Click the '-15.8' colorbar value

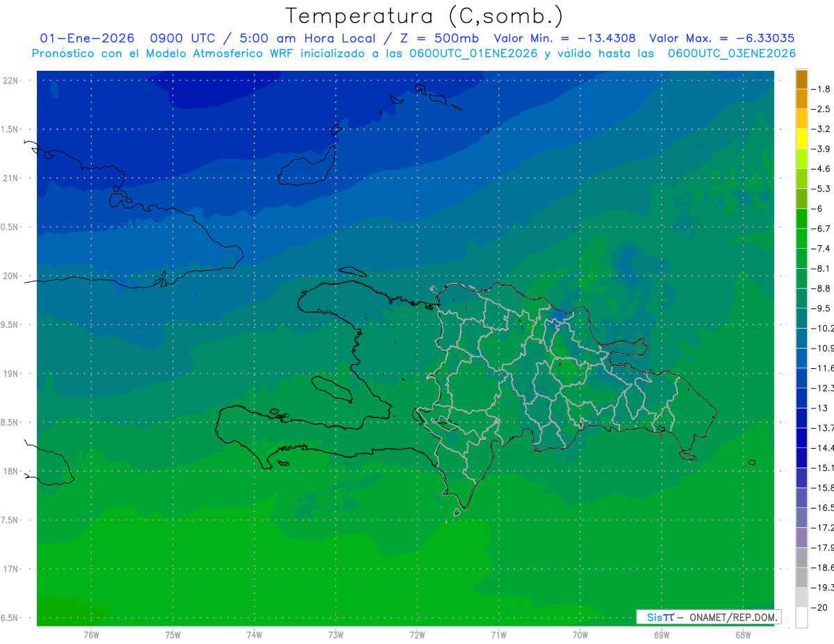823,488
